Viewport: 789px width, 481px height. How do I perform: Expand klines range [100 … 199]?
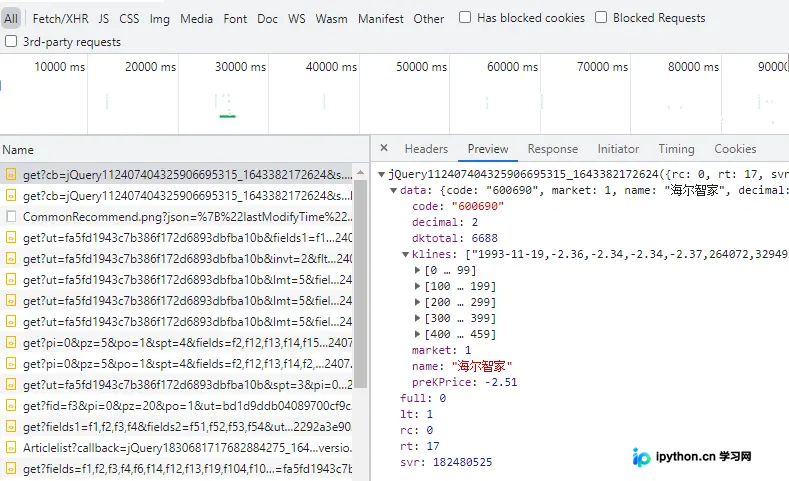point(418,286)
